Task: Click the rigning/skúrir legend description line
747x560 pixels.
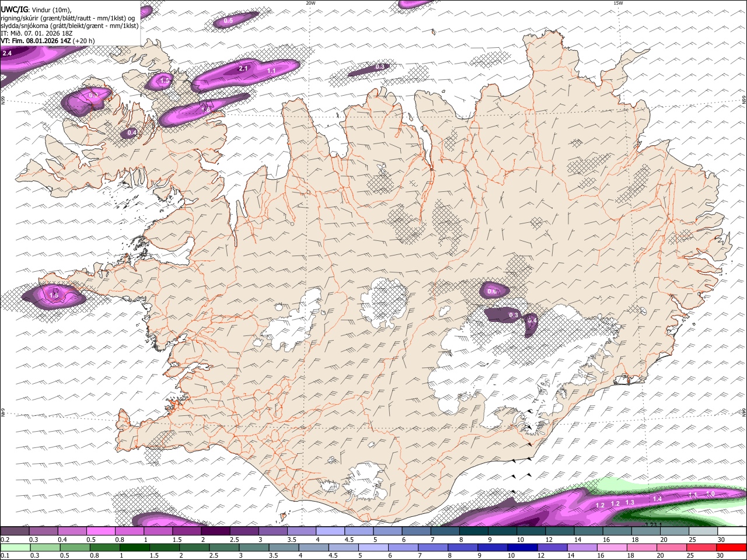Action: (67, 18)
